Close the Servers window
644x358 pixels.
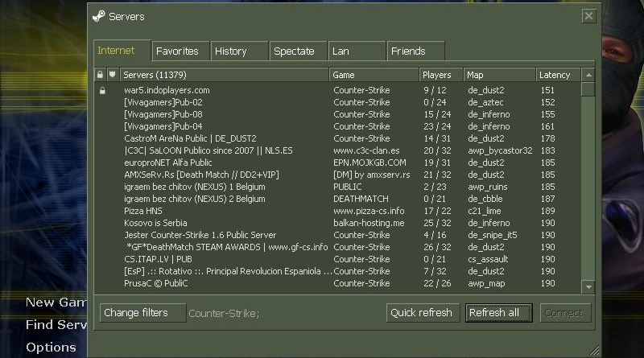589,15
